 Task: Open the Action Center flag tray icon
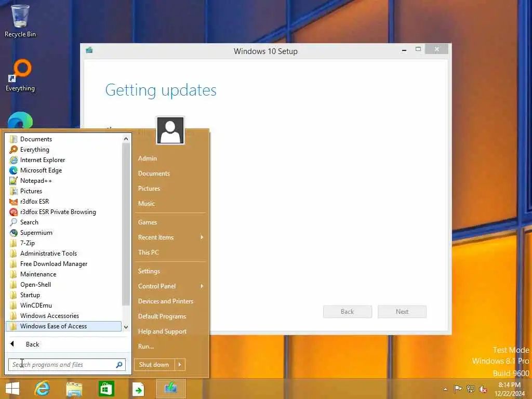[458, 389]
